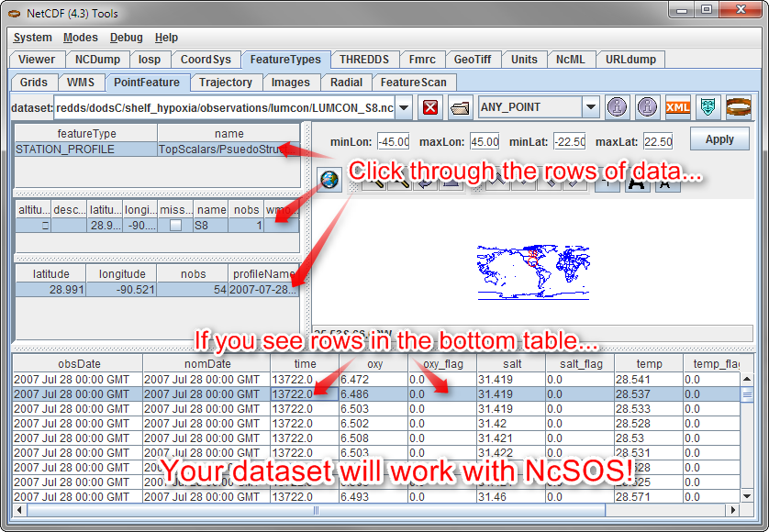Switch to the CoordSys tab
Screen dimensions: 769x532
206,60
